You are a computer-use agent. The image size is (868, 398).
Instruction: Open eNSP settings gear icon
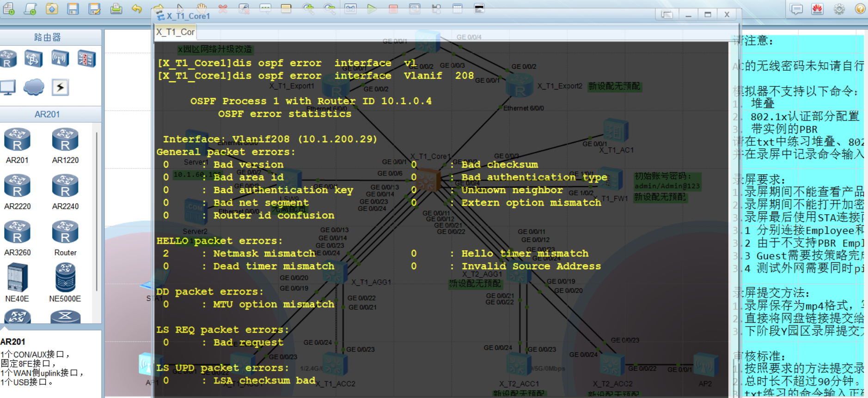(839, 8)
